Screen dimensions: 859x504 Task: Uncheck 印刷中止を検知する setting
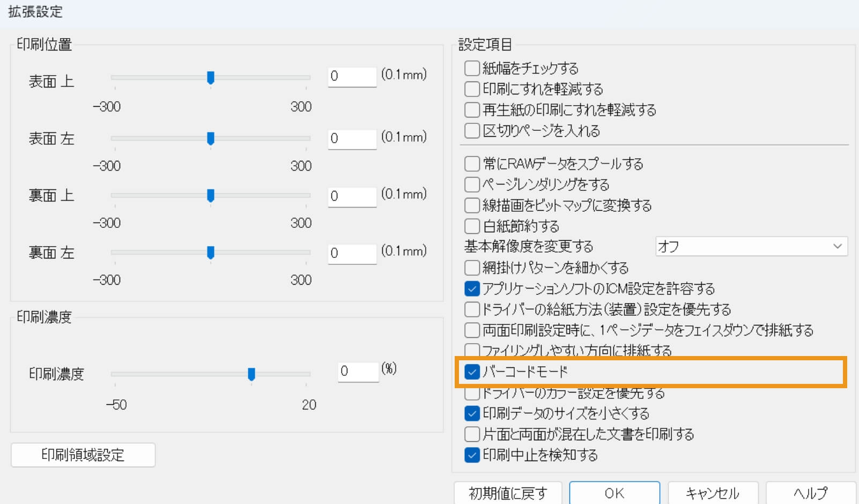[471, 455]
